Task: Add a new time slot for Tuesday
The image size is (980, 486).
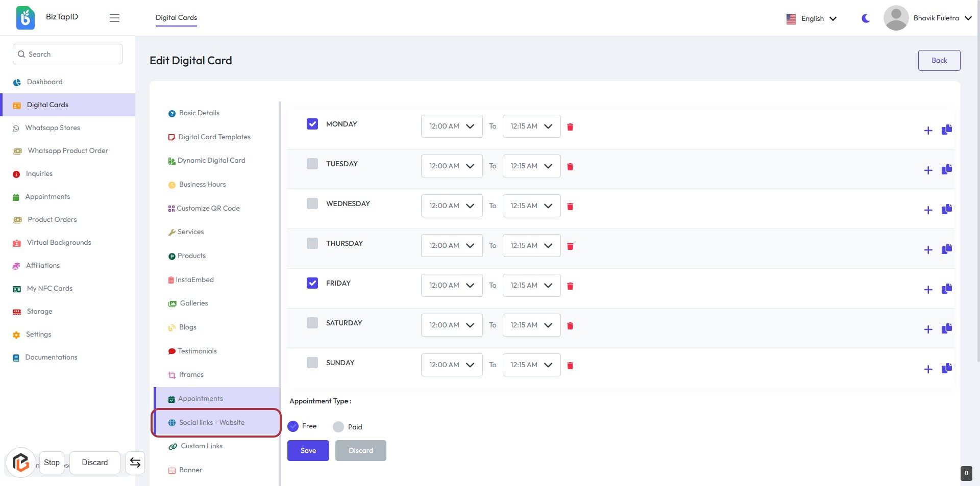Action: [x=928, y=170]
